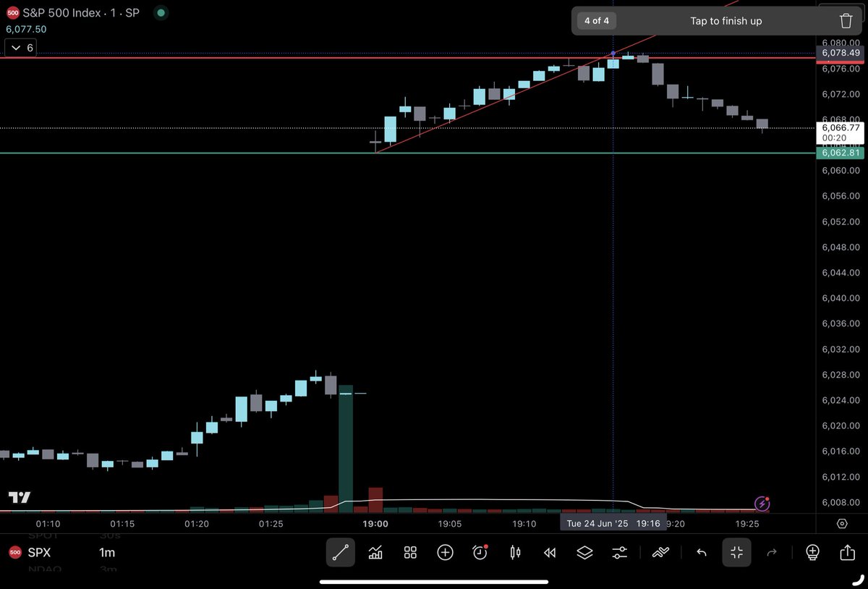The width and height of the screenshot is (868, 589).
Task: Tap the 19:00 time axis label
Action: coord(375,523)
